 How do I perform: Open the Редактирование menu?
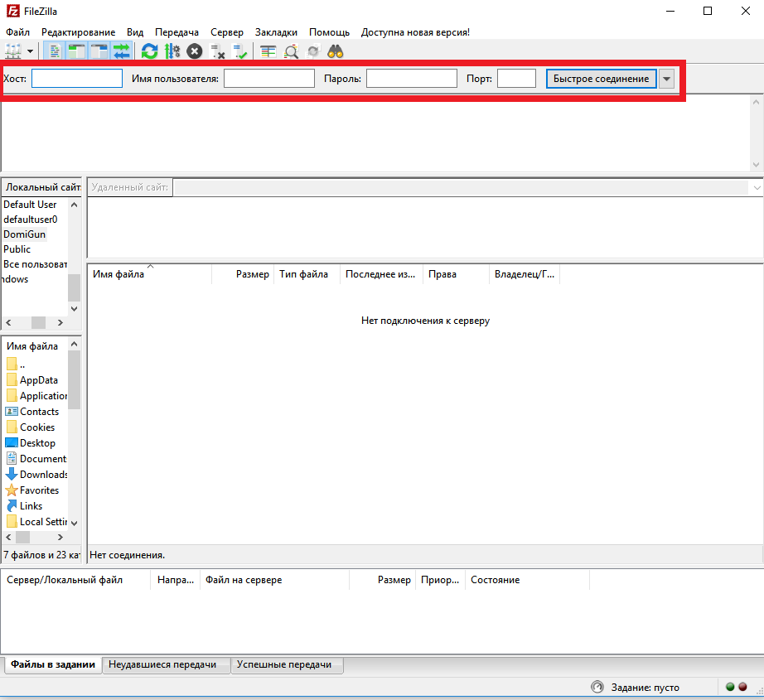coord(79,32)
